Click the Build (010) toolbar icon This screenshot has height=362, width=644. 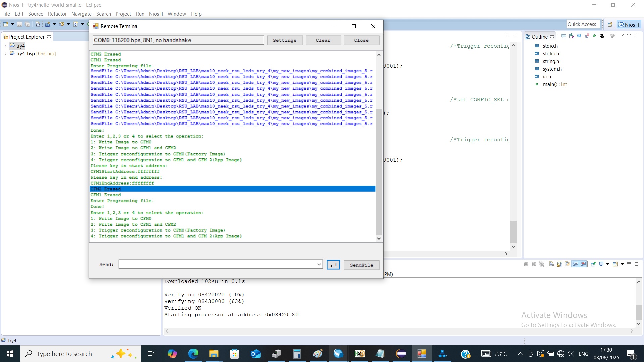click(38, 24)
